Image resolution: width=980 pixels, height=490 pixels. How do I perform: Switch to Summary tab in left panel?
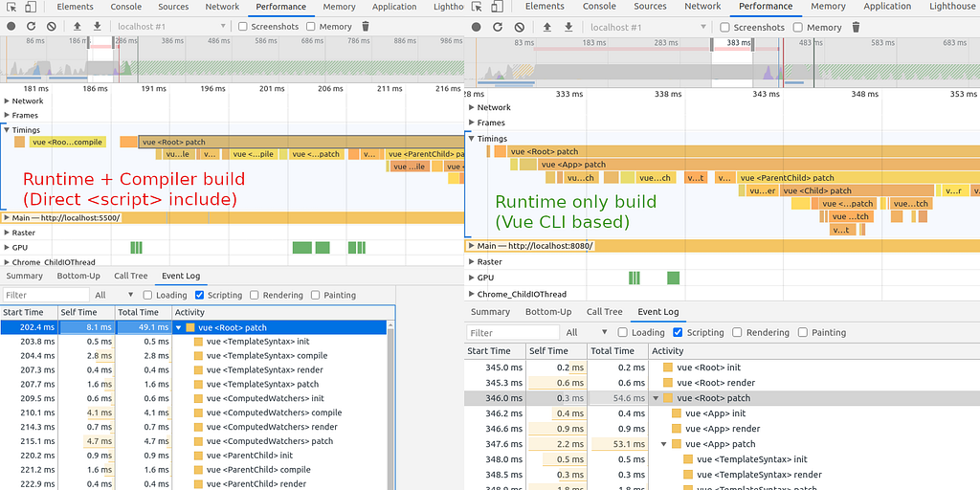tap(24, 276)
